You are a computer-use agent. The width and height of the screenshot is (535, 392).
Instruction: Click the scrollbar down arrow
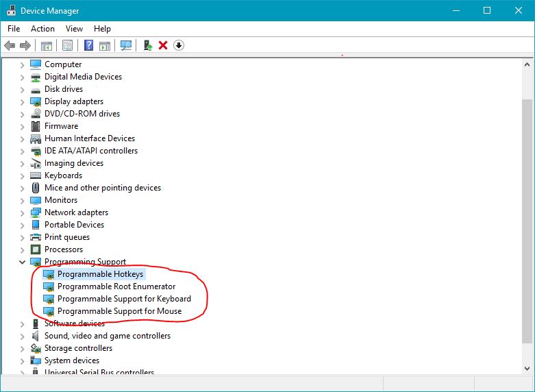527,369
